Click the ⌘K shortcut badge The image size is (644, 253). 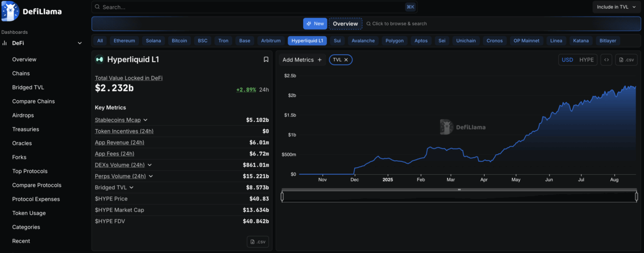tap(411, 7)
